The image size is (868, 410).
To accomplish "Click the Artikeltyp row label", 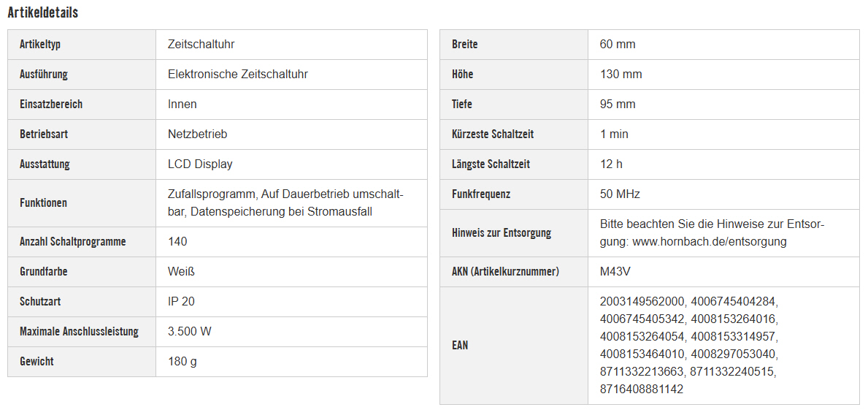I will point(40,45).
